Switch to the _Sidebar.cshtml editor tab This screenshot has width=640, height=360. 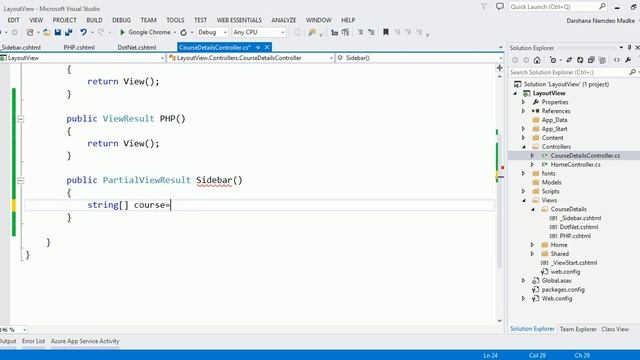point(20,48)
